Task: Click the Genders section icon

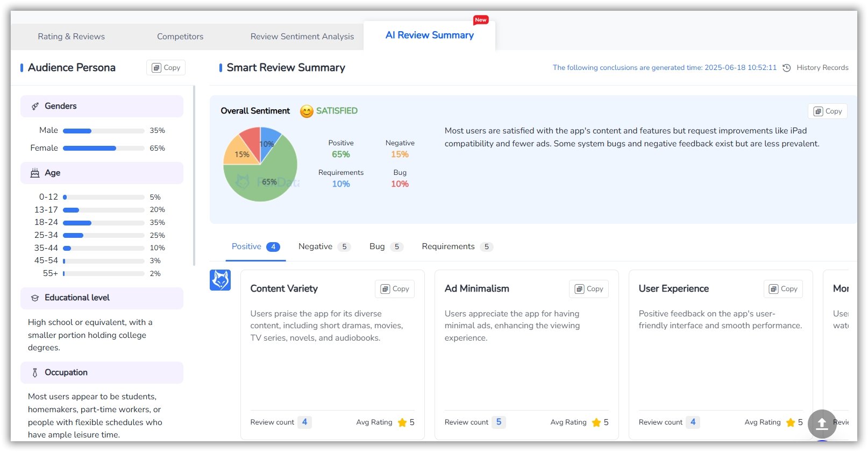Action: pyautogui.click(x=35, y=107)
